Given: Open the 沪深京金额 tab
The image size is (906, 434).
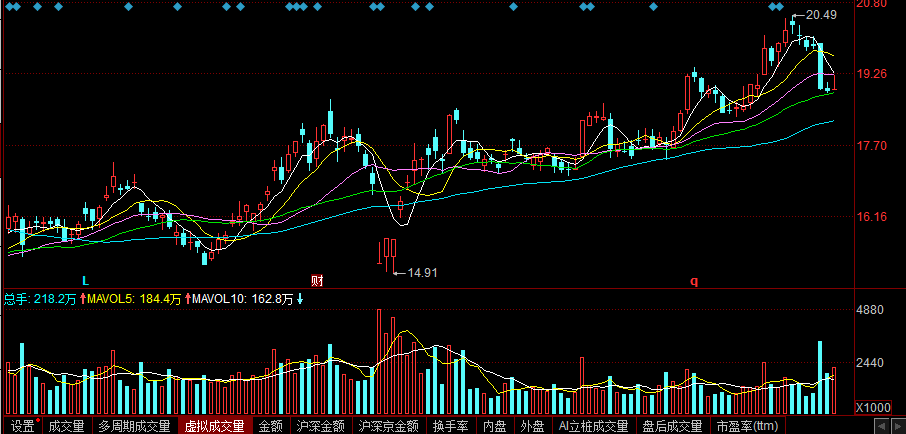Looking at the screenshot, I should (x=388, y=426).
